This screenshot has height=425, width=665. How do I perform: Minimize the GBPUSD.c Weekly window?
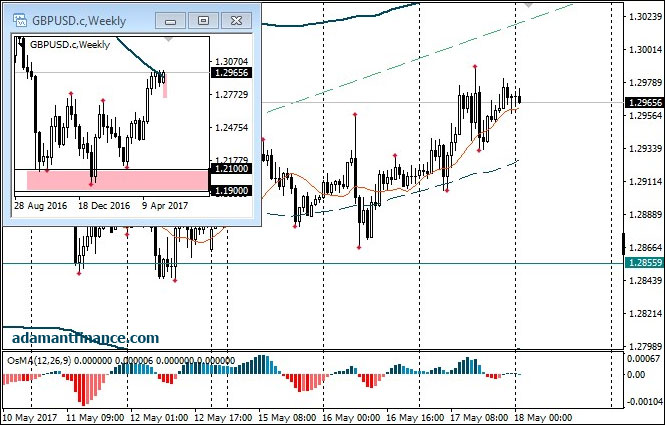point(170,20)
